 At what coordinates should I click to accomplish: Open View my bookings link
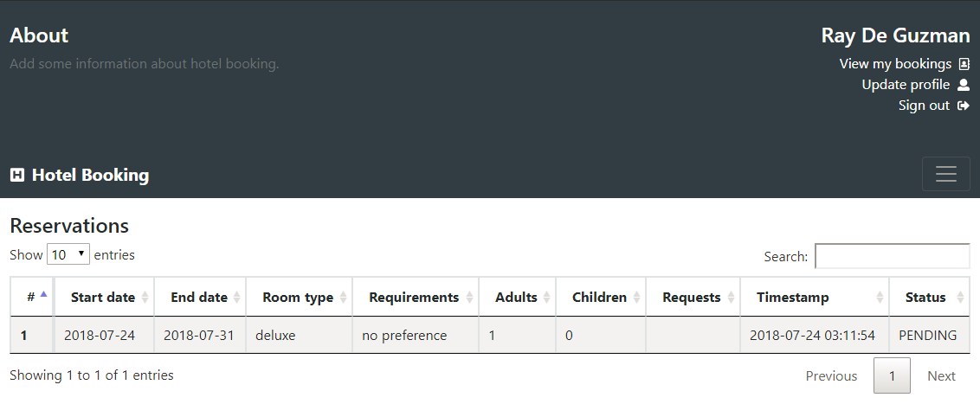tap(895, 64)
